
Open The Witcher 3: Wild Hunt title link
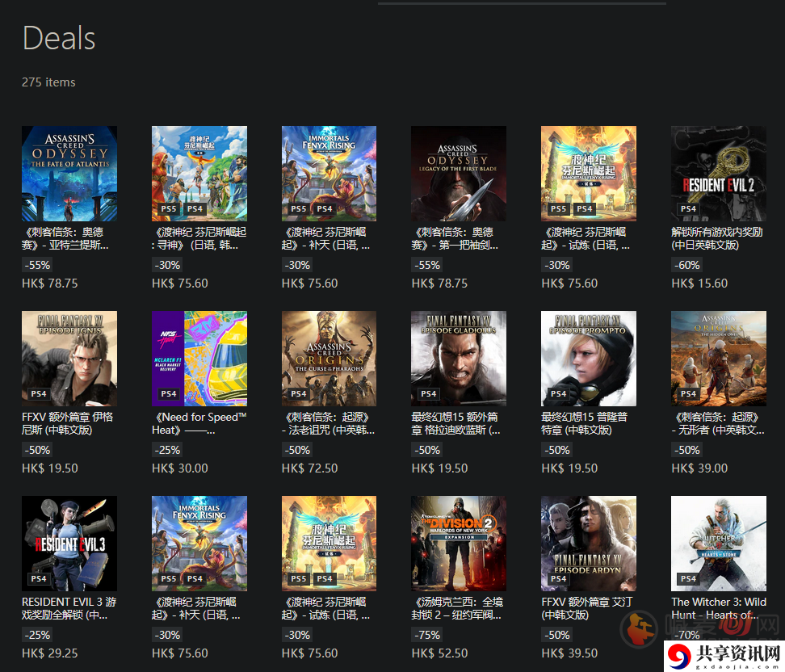pyautogui.click(x=719, y=608)
